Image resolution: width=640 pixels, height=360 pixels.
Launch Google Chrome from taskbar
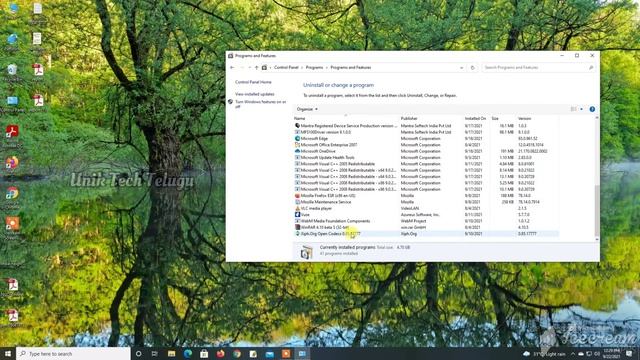coord(237,353)
